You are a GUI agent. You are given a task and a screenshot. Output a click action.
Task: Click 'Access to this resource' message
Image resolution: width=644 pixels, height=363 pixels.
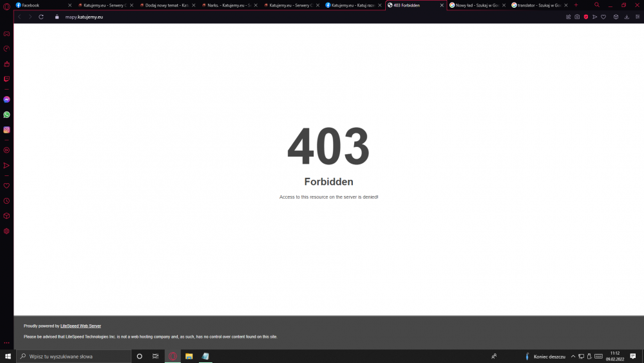coord(328,197)
